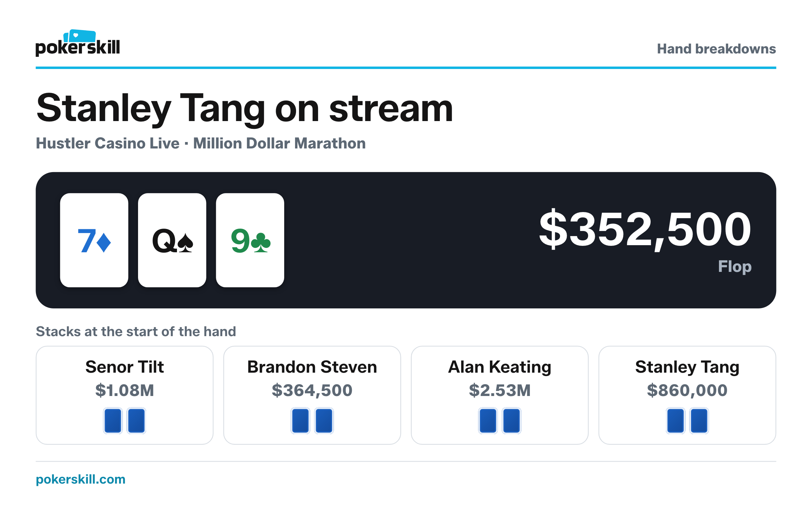
Task: Click Alan Keating's $2.53M stack
Action: click(x=500, y=390)
